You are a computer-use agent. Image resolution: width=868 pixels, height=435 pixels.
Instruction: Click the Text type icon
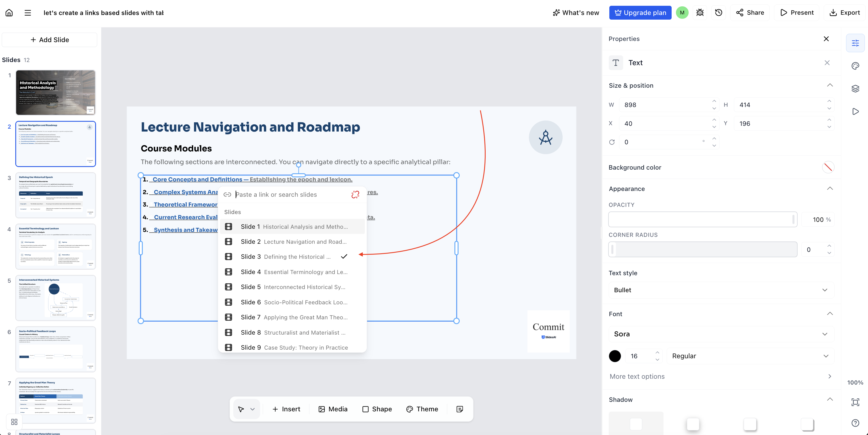pyautogui.click(x=616, y=63)
